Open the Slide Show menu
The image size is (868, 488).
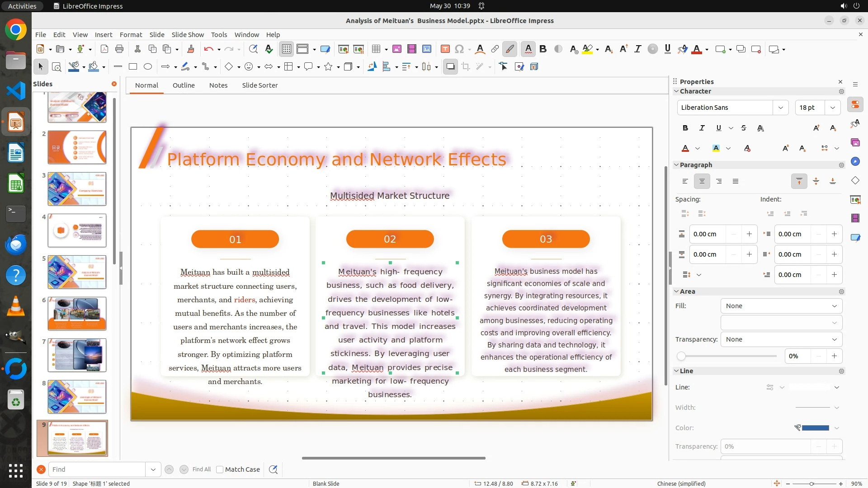click(x=187, y=35)
